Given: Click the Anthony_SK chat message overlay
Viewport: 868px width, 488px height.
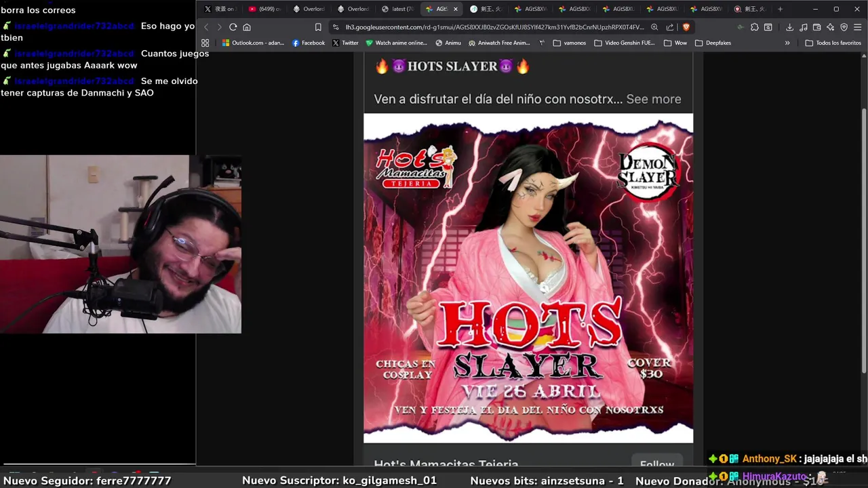Looking at the screenshot, I should point(789,459).
